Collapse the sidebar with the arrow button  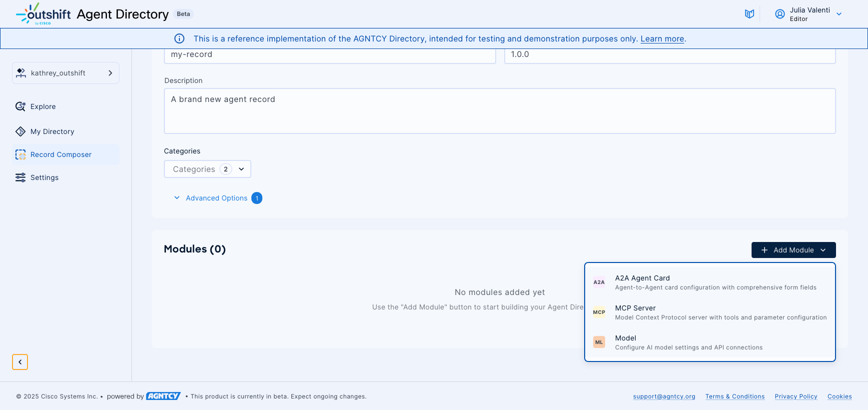click(20, 362)
